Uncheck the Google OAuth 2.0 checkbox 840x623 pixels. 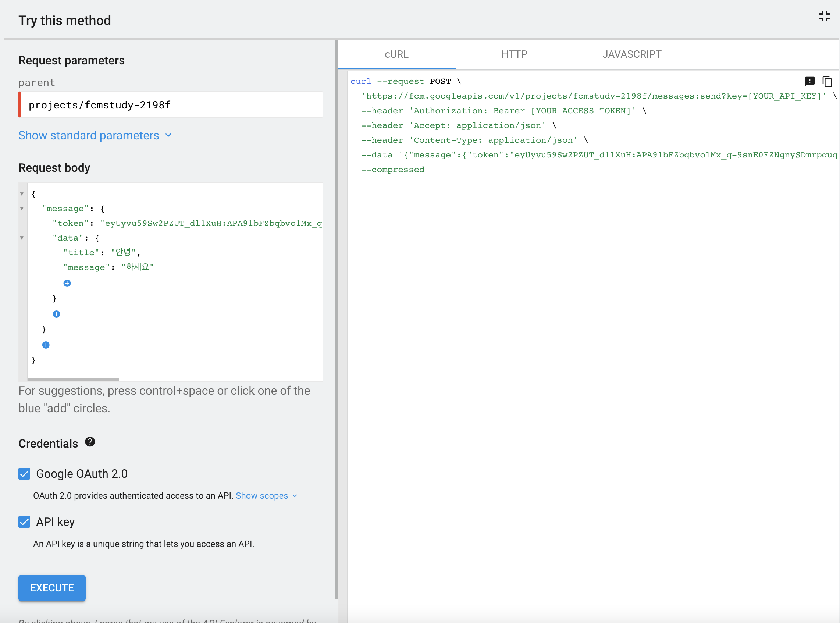[x=25, y=474]
